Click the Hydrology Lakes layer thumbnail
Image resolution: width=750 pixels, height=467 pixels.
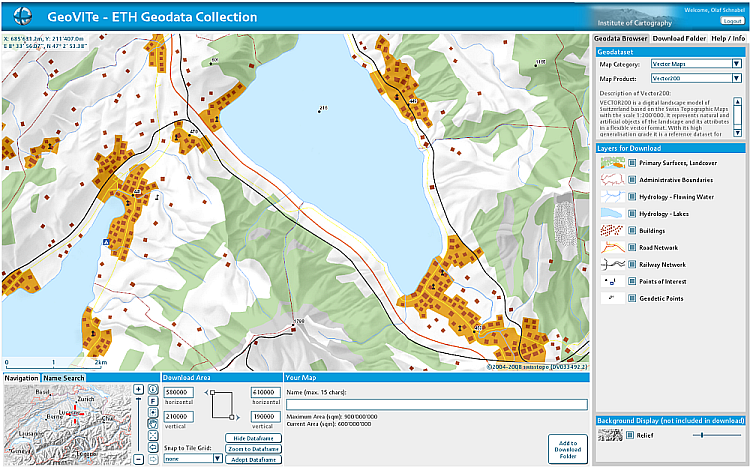613,214
